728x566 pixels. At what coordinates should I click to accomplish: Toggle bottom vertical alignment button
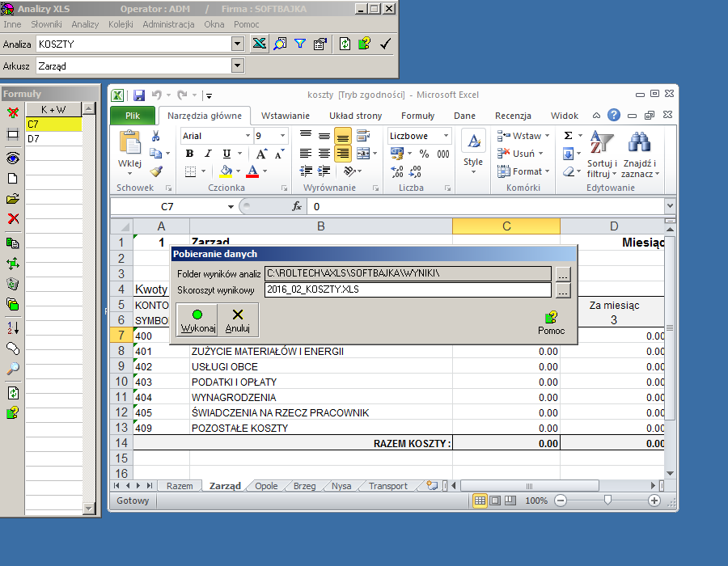click(343, 136)
